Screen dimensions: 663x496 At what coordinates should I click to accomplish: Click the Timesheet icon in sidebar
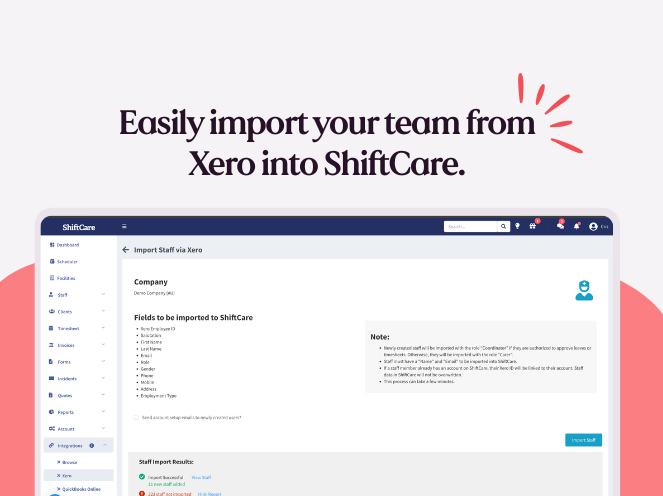(x=51, y=328)
